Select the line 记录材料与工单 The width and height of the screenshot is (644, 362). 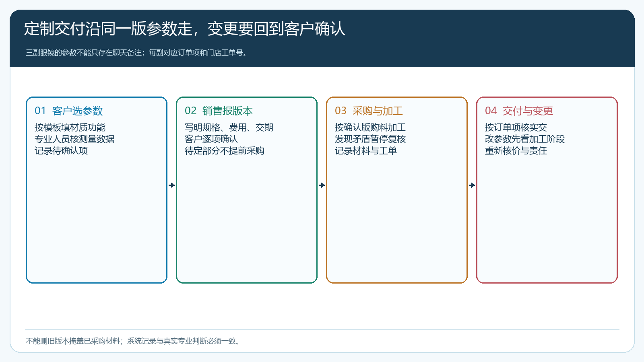tap(366, 151)
